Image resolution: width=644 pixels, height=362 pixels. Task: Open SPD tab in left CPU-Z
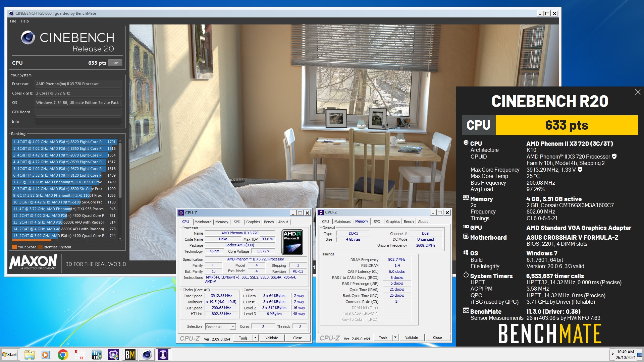[x=237, y=222]
